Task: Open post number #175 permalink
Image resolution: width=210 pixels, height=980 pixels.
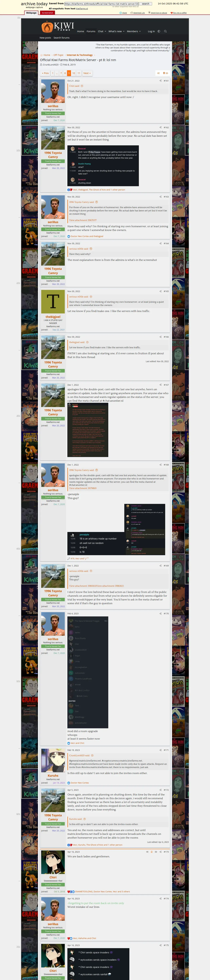Action: [166, 945]
